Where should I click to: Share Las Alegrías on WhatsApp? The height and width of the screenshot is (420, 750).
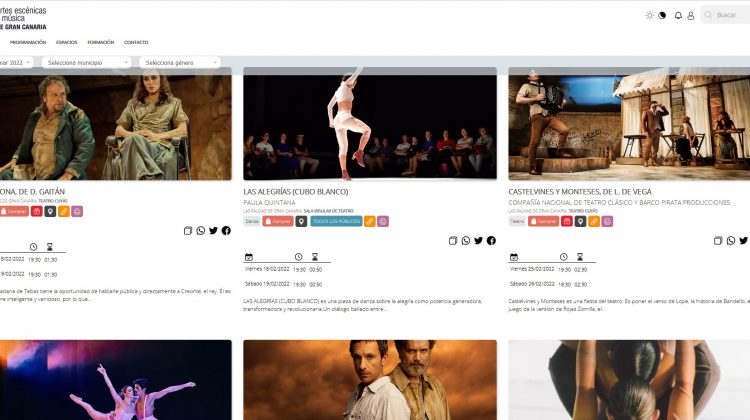(466, 241)
